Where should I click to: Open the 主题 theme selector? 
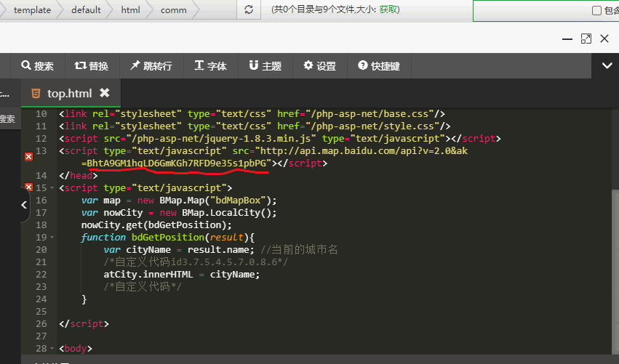point(265,66)
